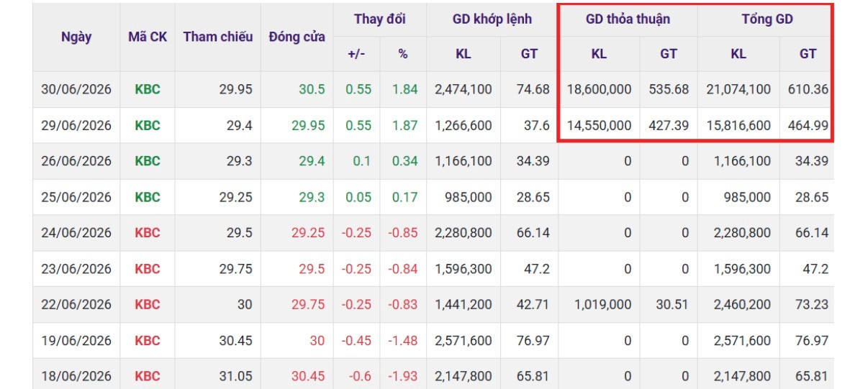868x389 pixels.
Task: Click the Đóng cửa column header
Action: point(297,37)
